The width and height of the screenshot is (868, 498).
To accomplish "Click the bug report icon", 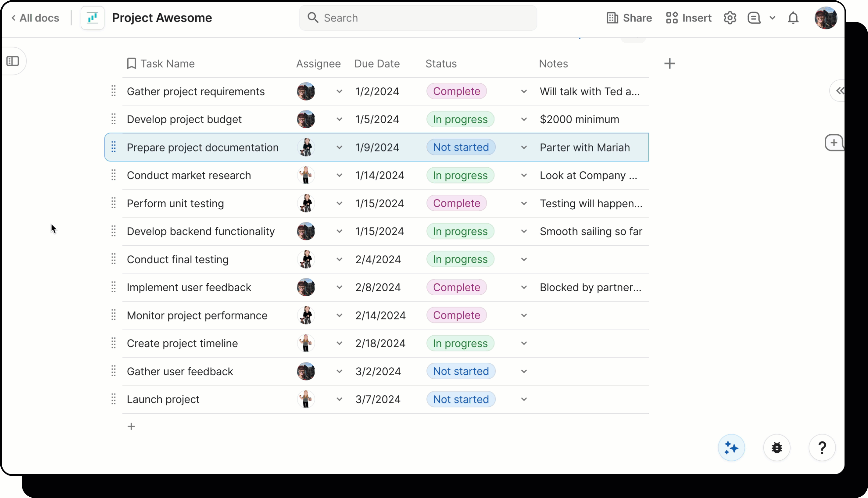I will pyautogui.click(x=776, y=447).
